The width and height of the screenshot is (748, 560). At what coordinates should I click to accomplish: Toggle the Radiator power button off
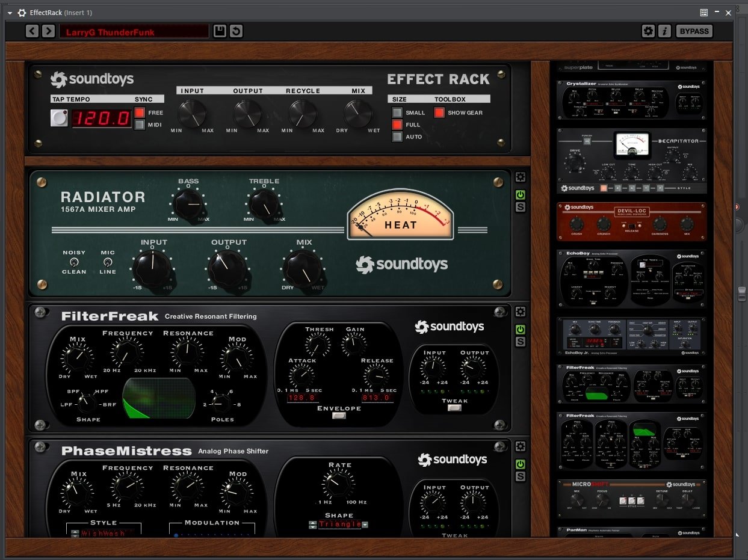tap(521, 195)
